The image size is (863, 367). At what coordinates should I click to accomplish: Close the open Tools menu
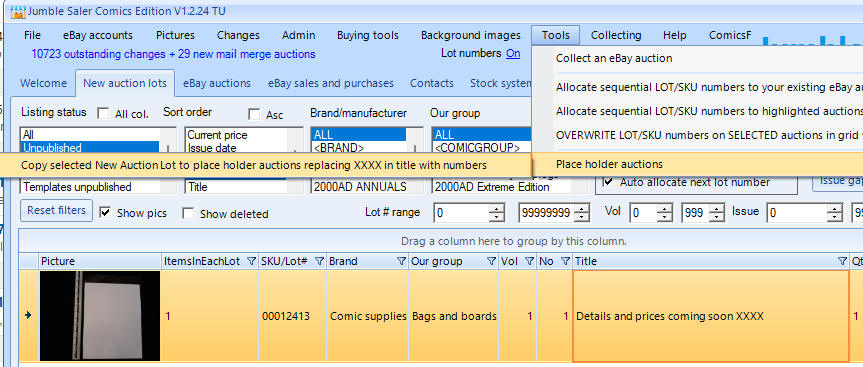555,35
